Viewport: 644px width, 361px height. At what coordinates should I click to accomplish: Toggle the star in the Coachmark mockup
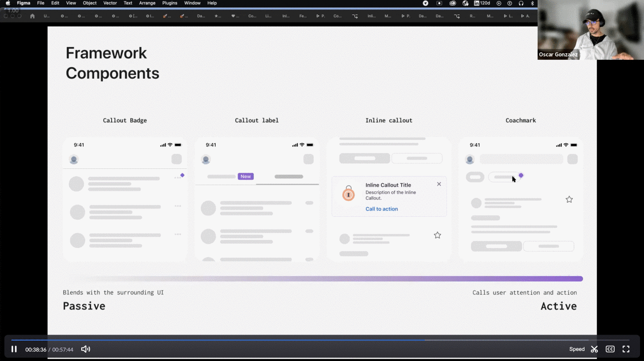pos(569,199)
